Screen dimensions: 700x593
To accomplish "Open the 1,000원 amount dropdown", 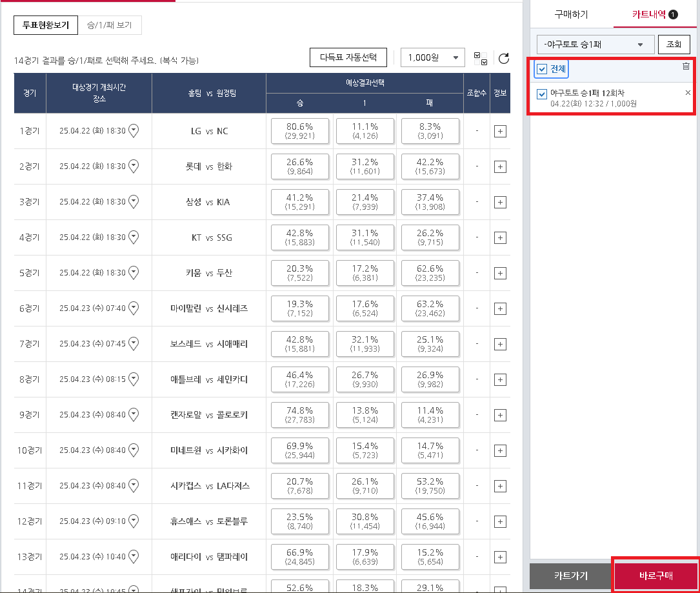I will (x=433, y=57).
